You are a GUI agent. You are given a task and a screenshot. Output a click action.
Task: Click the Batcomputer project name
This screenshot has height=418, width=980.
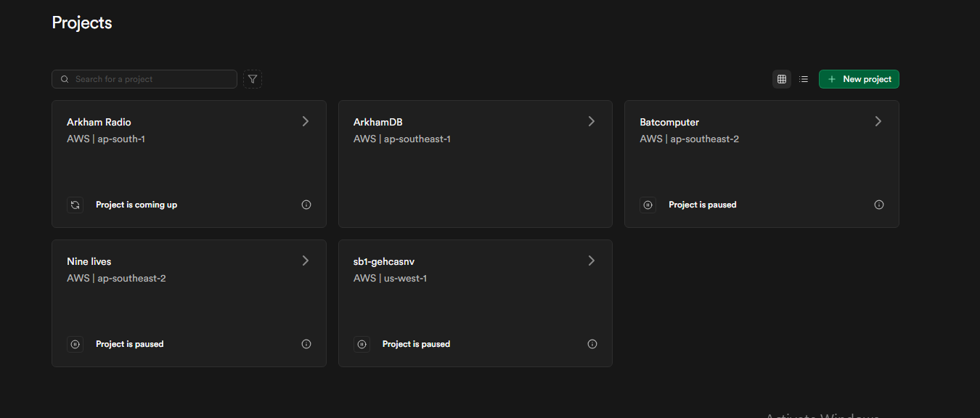pyautogui.click(x=669, y=122)
